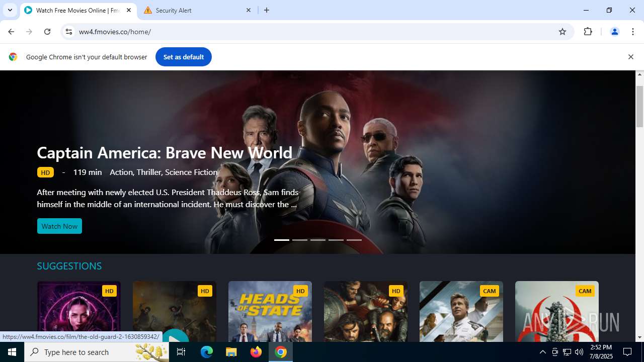Open the Heads of State movie poster
Screen dimensions: 644x362
[270, 311]
